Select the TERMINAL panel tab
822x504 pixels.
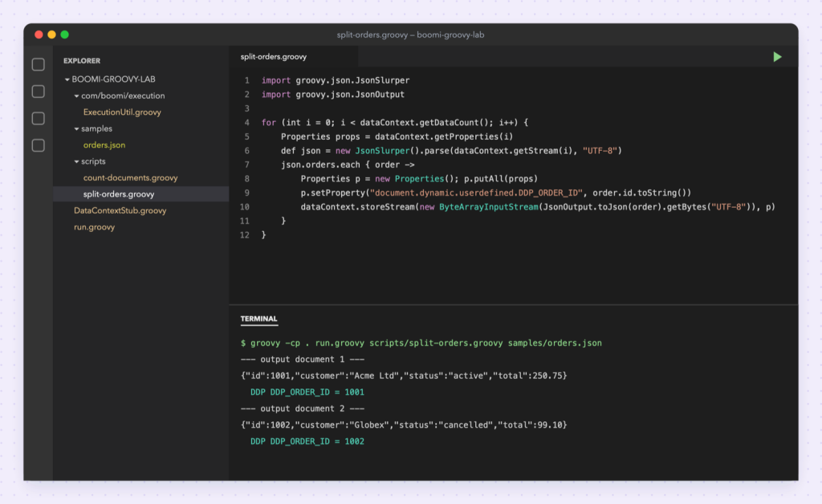point(259,319)
